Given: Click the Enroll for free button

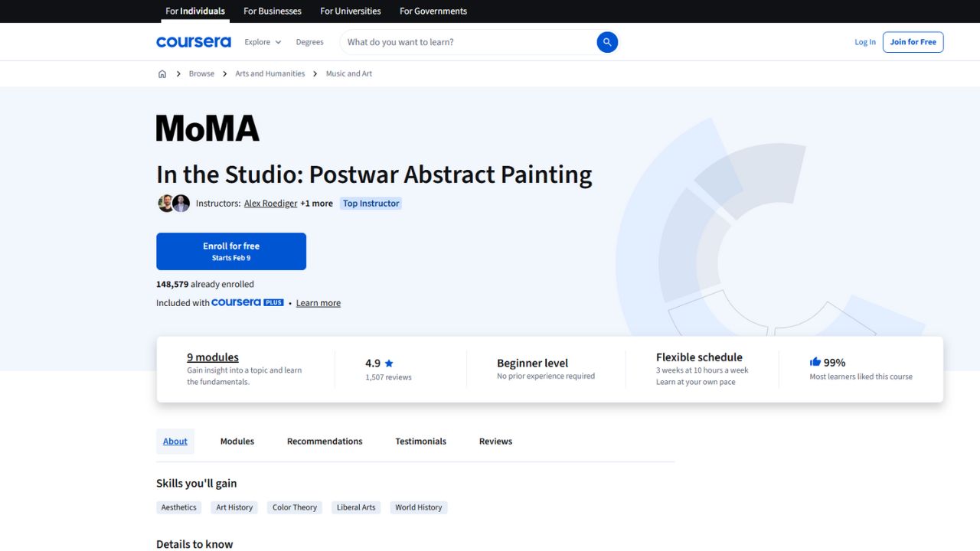Looking at the screenshot, I should point(230,251).
